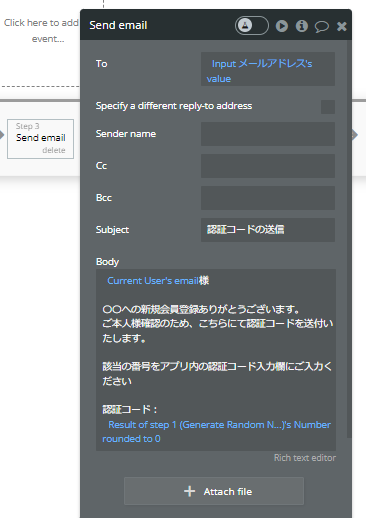Select Current User's email expression in Body
Viewport: 366px width, 518px height.
coord(153,281)
